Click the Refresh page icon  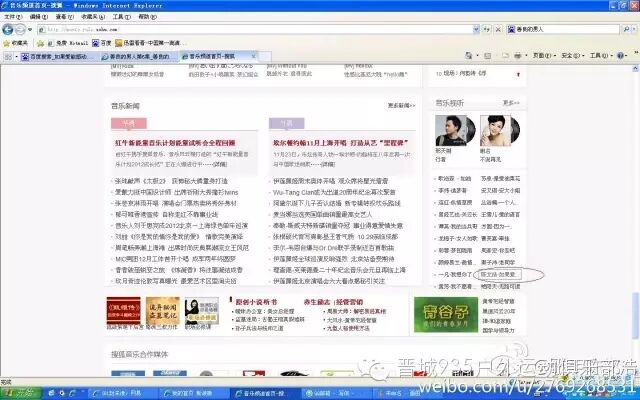coord(487,29)
